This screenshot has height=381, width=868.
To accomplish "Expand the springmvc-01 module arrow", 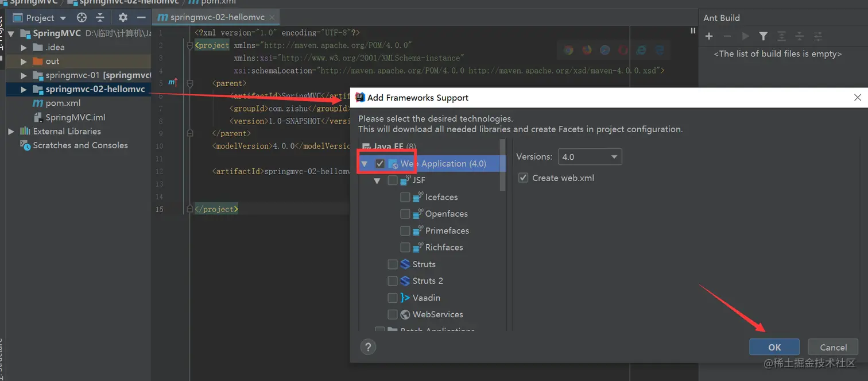I will tap(24, 75).
